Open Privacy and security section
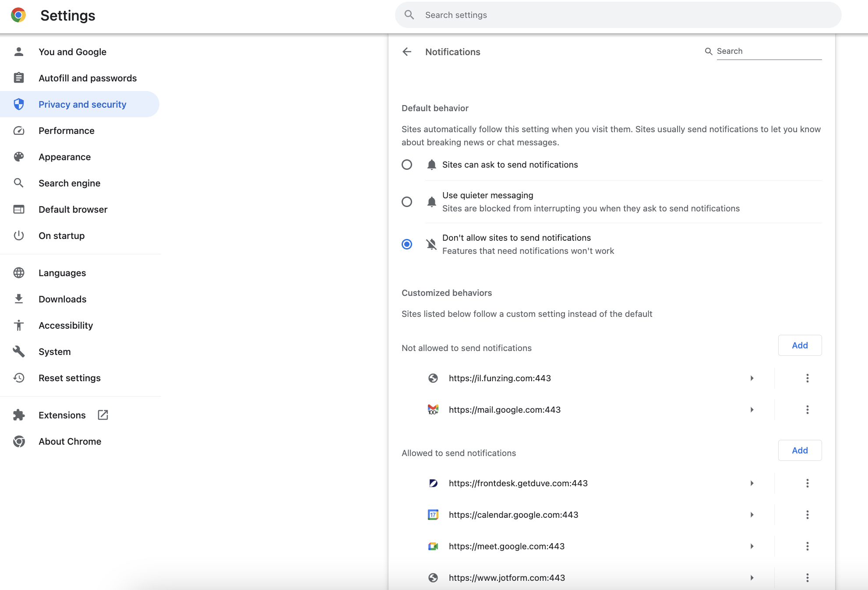This screenshot has height=590, width=868. (82, 104)
